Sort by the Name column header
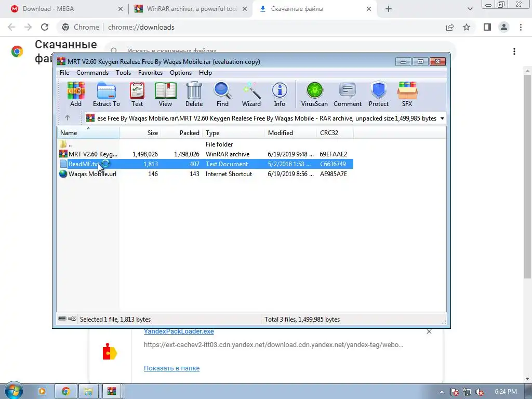The image size is (532, 399). point(88,132)
